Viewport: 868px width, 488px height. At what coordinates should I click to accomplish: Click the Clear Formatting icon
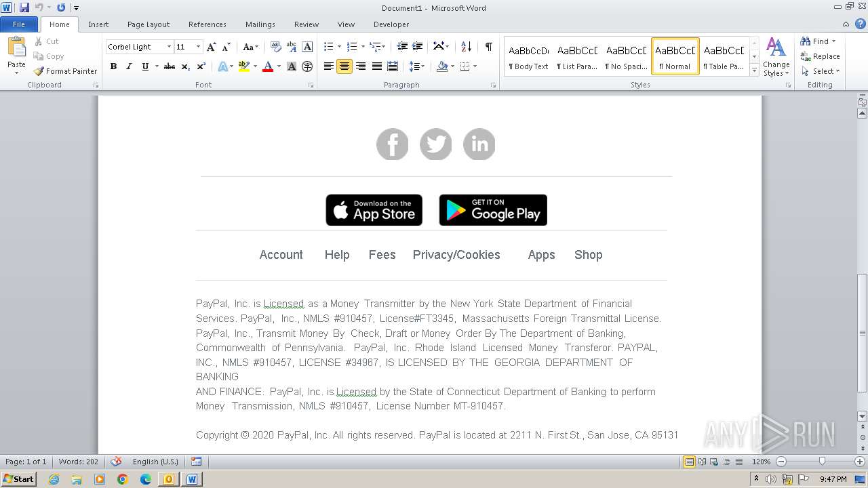(276, 47)
